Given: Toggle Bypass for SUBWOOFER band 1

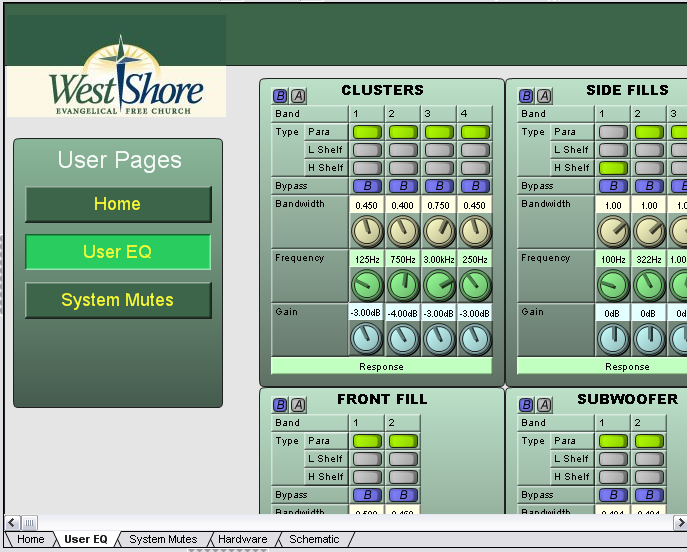Looking at the screenshot, I should pyautogui.click(x=613, y=495).
